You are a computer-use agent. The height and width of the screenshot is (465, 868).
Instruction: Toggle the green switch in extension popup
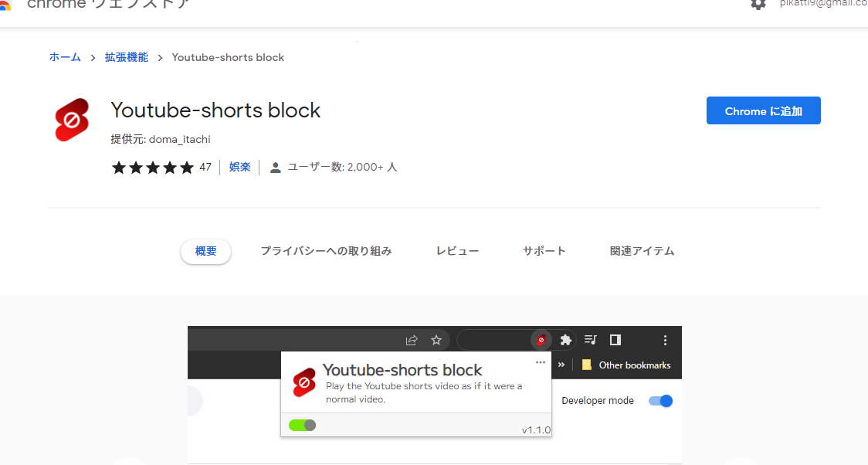pyautogui.click(x=302, y=425)
